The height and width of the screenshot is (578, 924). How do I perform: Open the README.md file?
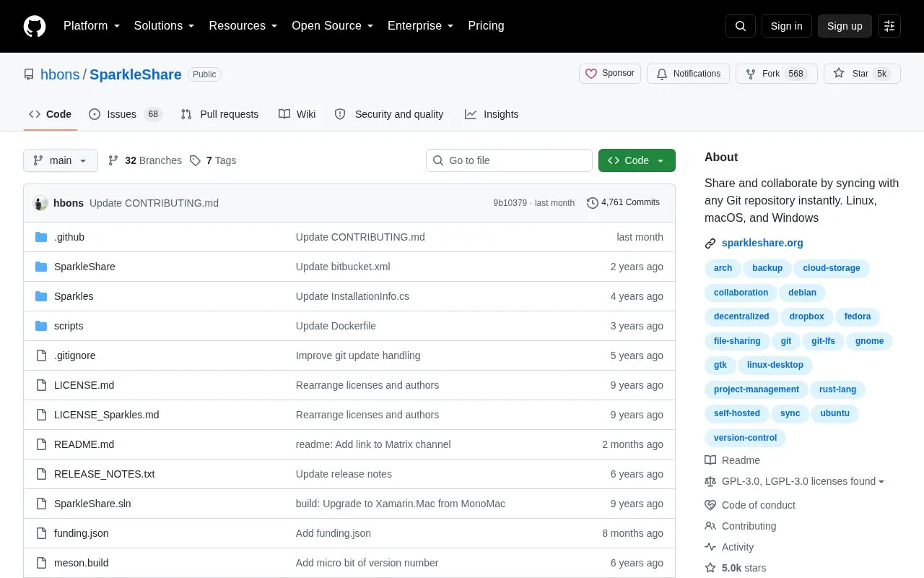click(x=84, y=444)
